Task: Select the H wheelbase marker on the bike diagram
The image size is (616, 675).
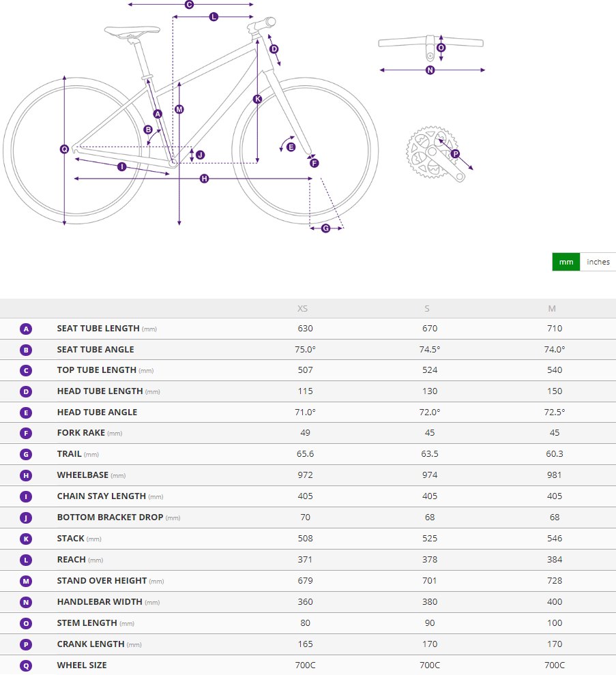Action: point(204,179)
